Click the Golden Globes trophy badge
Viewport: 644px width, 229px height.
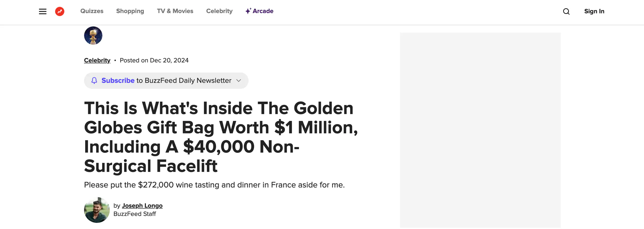click(x=93, y=35)
